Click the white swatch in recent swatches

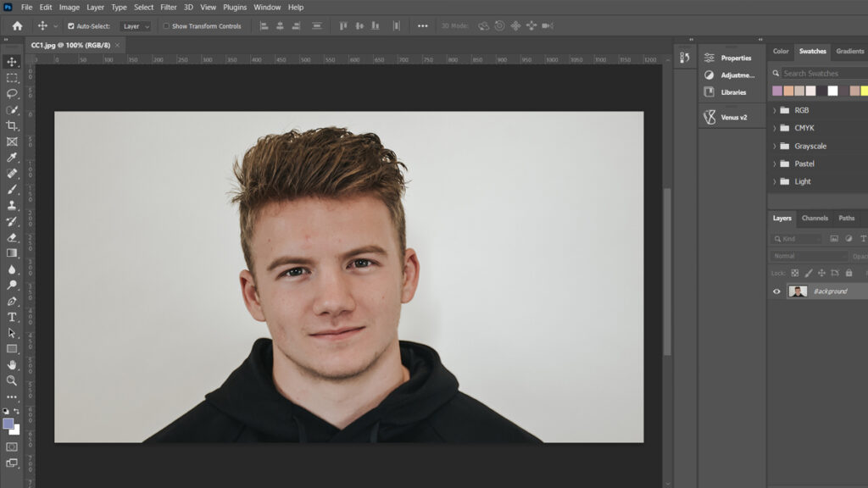point(832,91)
